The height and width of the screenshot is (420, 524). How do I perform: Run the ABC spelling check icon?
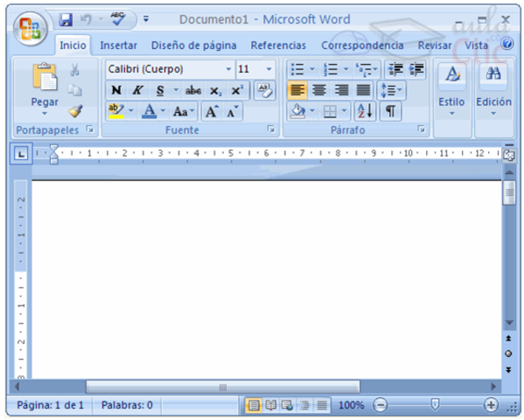click(x=117, y=19)
